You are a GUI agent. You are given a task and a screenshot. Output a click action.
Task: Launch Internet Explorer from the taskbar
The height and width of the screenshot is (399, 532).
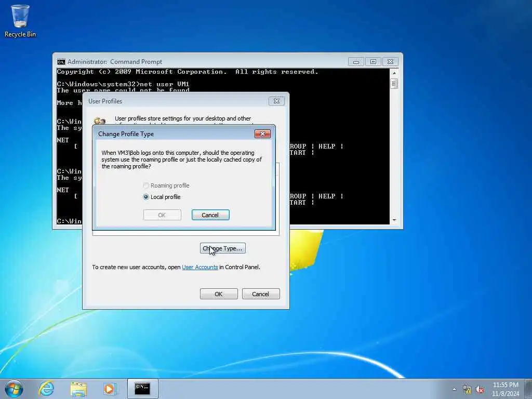tap(46, 389)
